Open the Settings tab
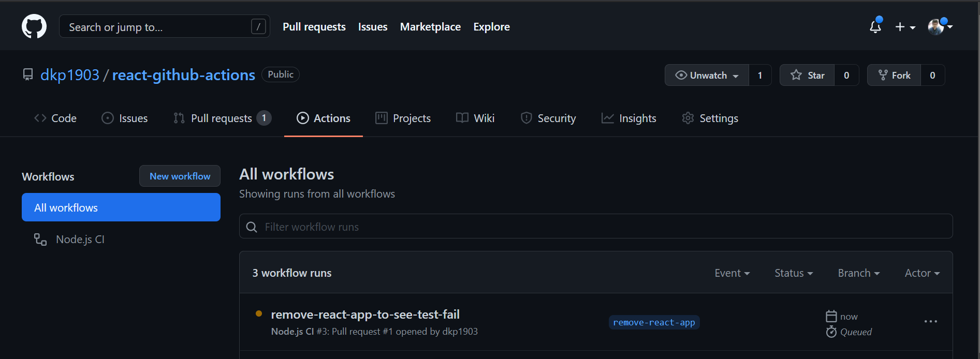The image size is (980, 359). pos(710,118)
